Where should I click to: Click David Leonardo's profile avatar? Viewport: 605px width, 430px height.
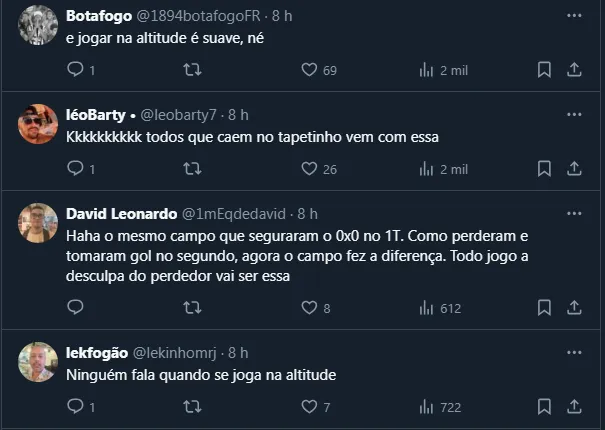pyautogui.click(x=38, y=222)
